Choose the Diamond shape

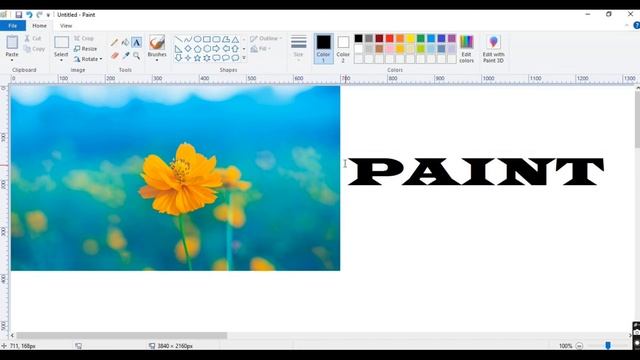(188, 49)
